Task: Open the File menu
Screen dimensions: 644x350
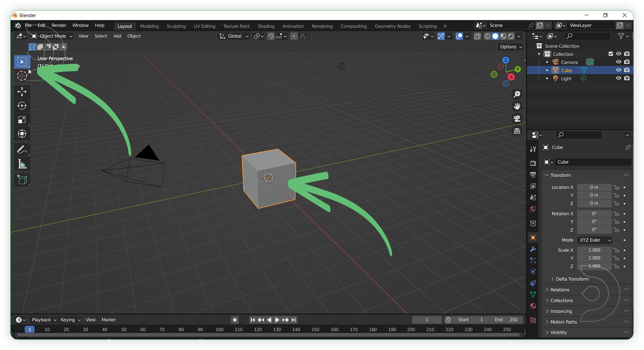Action: [28, 25]
